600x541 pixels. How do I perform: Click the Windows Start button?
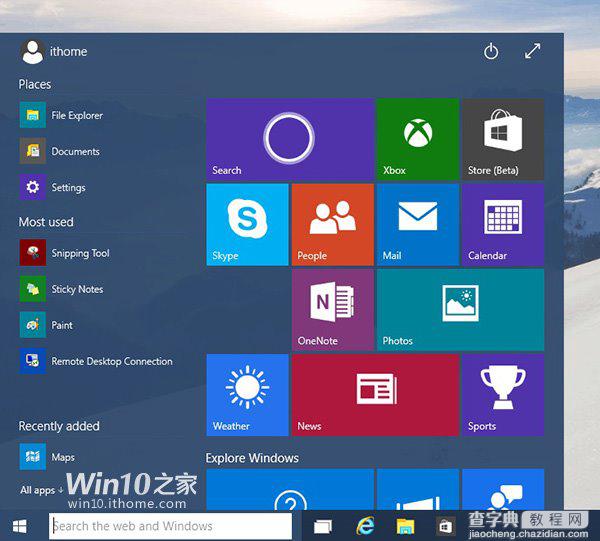point(20,526)
